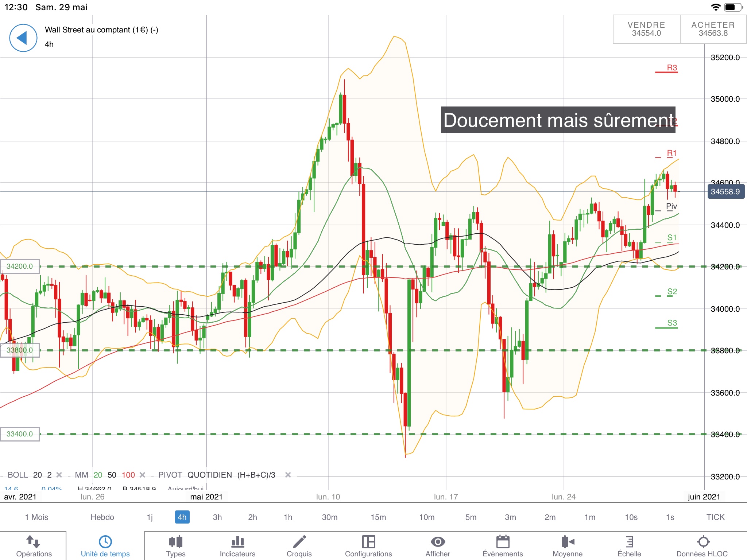Switch to the Unité de temps tab
This screenshot has width=747, height=560.
pyautogui.click(x=105, y=546)
